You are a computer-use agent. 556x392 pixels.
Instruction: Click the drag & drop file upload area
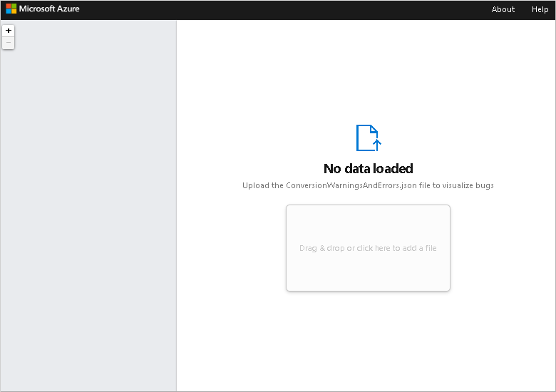point(368,248)
